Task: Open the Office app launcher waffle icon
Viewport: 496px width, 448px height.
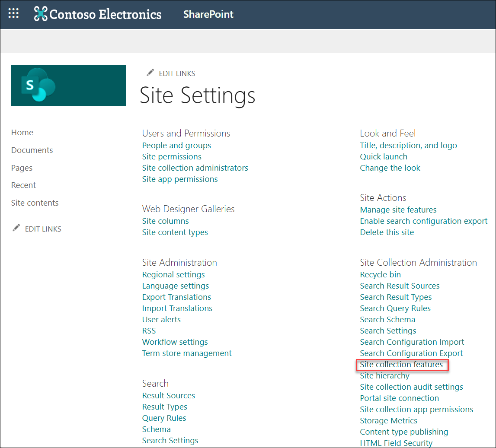Action: (x=13, y=13)
